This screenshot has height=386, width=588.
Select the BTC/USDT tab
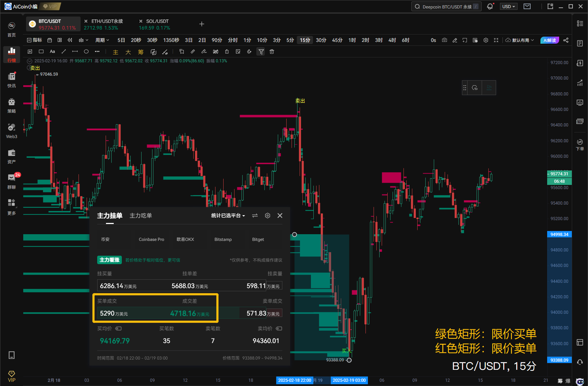[x=53, y=24]
